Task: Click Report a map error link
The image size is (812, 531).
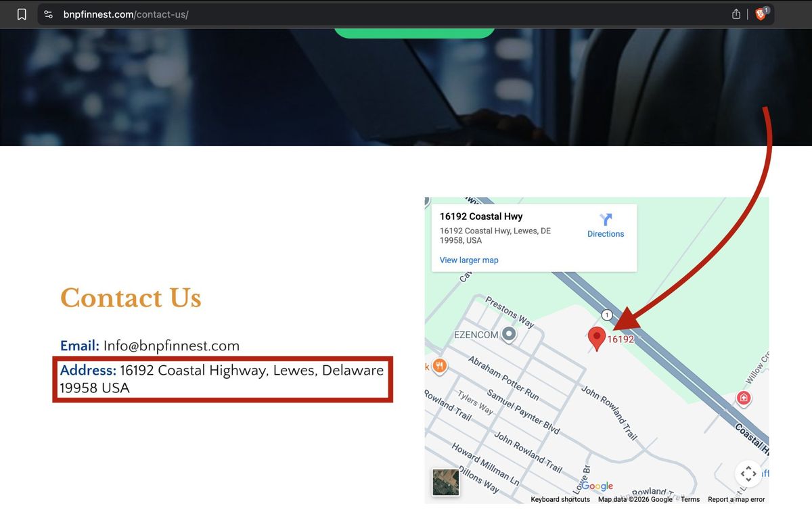Action: (x=736, y=499)
